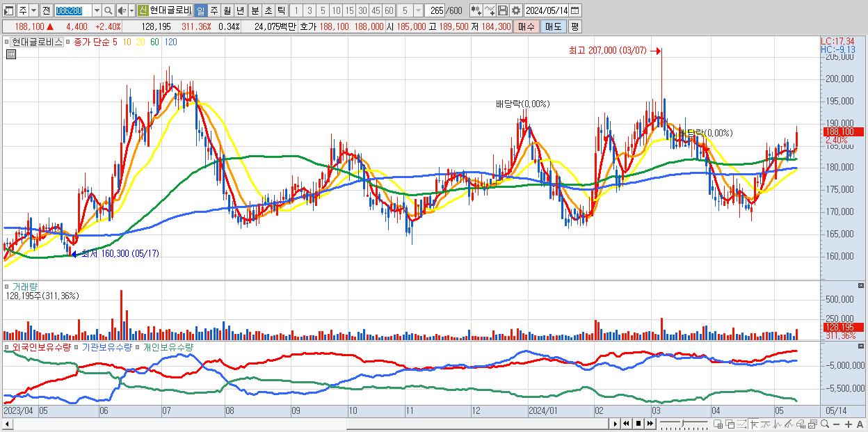Switch to 주 weekly period tab
Image resolution: width=868 pixels, height=432 pixels.
tap(214, 11)
